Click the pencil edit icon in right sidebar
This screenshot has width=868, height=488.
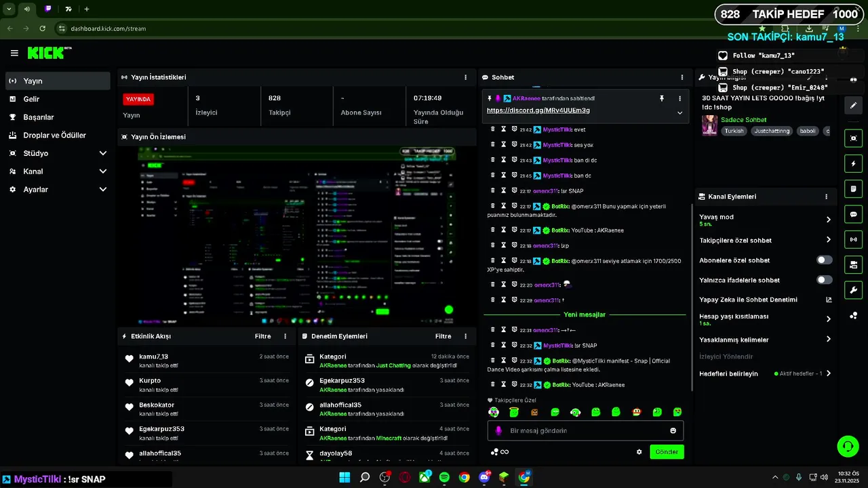(853, 105)
